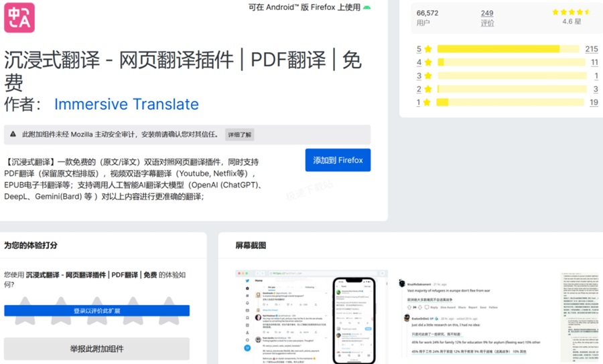Screen dimensions: 603x364
Task: Click the 3-star rating row star icon
Action: 428,76
